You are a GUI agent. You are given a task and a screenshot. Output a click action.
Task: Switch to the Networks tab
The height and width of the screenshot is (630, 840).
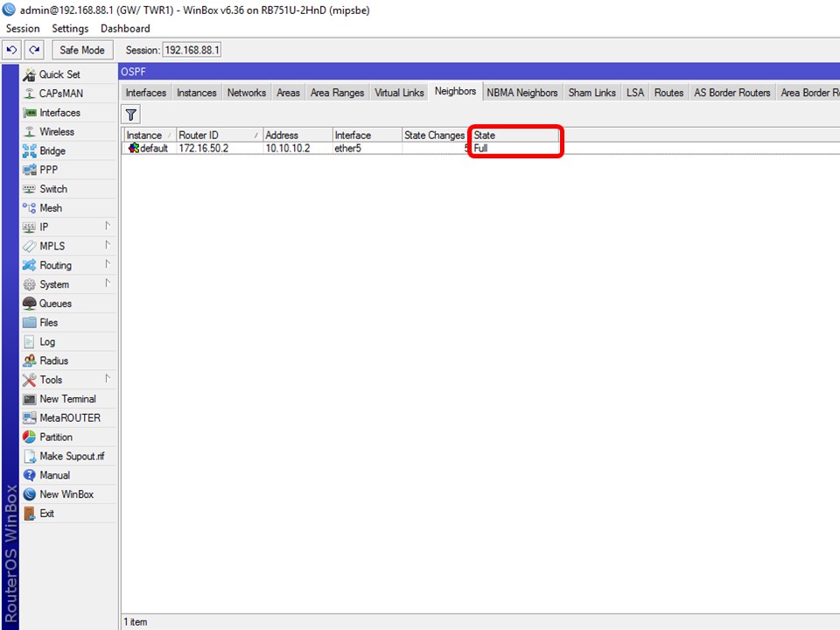click(x=247, y=93)
